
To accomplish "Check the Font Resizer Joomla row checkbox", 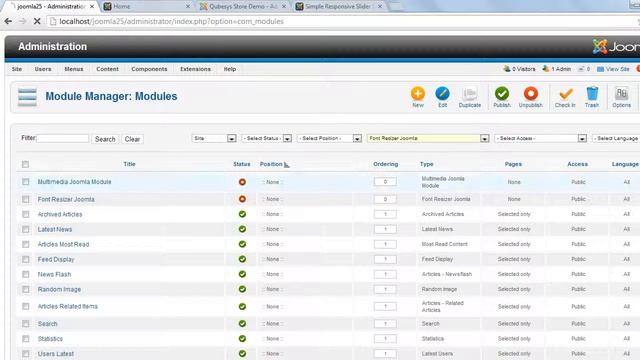I will pyautogui.click(x=26, y=199).
